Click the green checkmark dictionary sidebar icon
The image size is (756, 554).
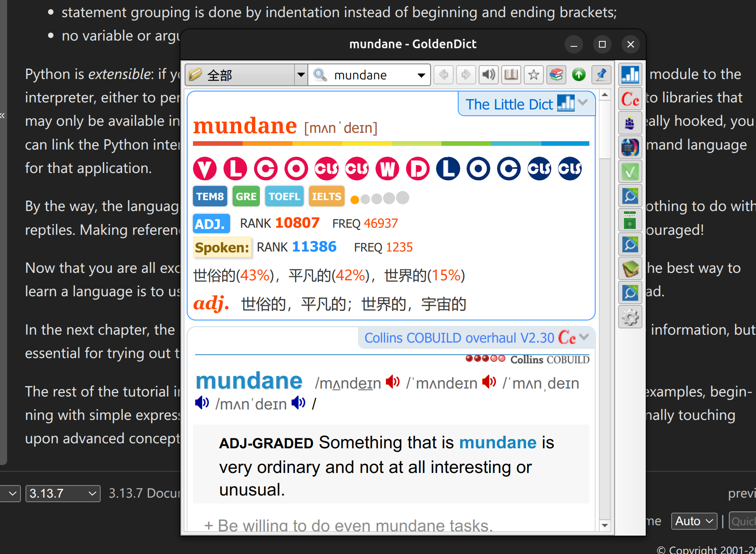[x=630, y=172]
